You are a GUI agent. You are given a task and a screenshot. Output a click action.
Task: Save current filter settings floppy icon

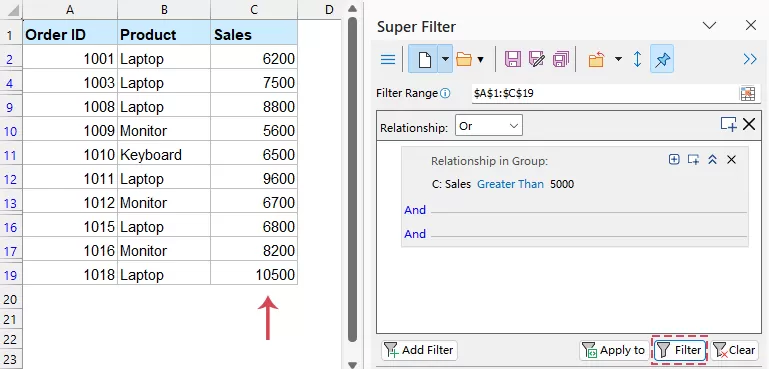pos(513,60)
